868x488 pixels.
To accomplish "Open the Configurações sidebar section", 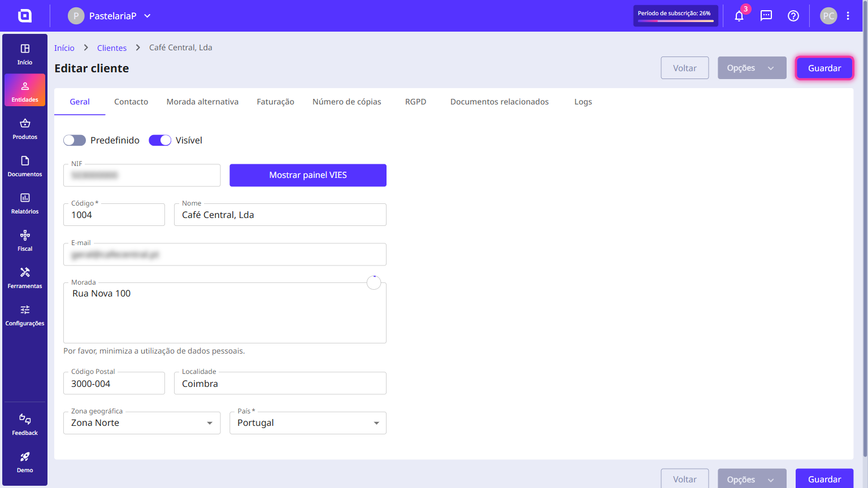I will (x=25, y=315).
